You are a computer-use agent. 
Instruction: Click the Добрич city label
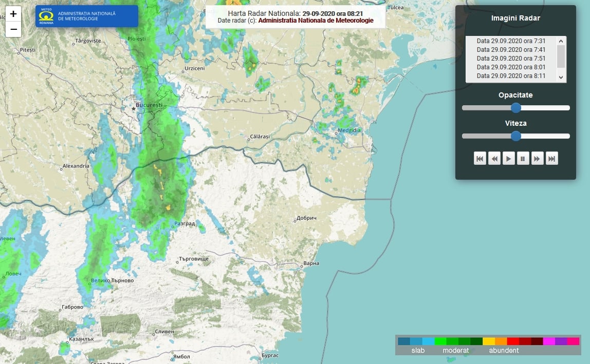(x=307, y=218)
